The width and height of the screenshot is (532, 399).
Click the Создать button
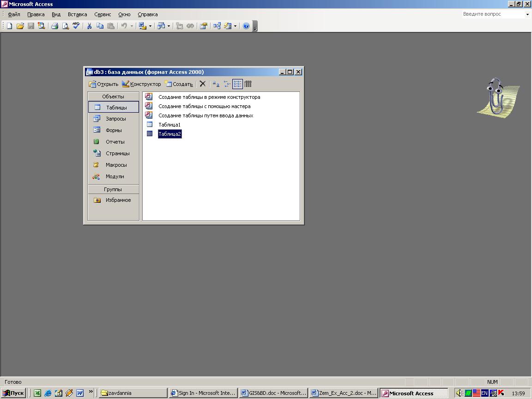(179, 84)
